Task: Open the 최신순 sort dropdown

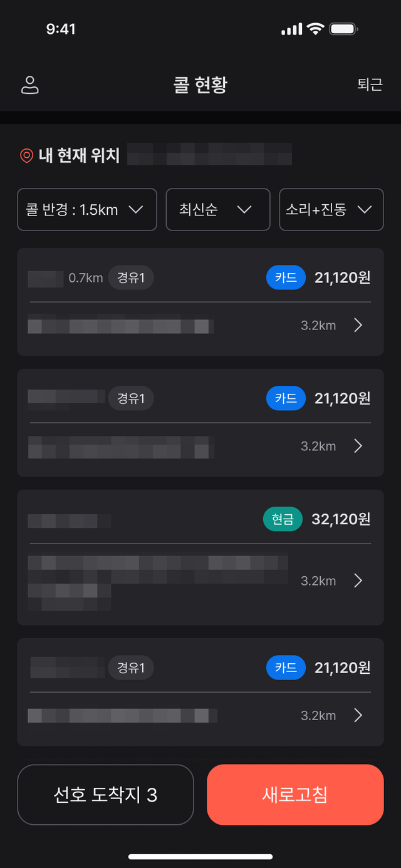Action: pyautogui.click(x=218, y=210)
